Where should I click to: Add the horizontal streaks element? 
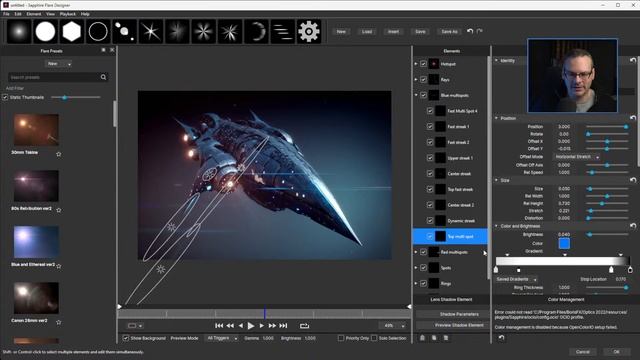[x=282, y=31]
